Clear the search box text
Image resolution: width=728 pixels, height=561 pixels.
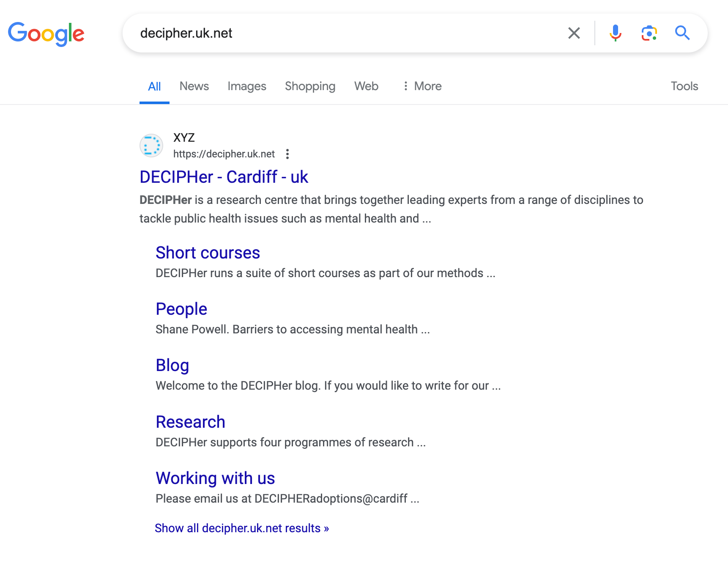pos(574,33)
